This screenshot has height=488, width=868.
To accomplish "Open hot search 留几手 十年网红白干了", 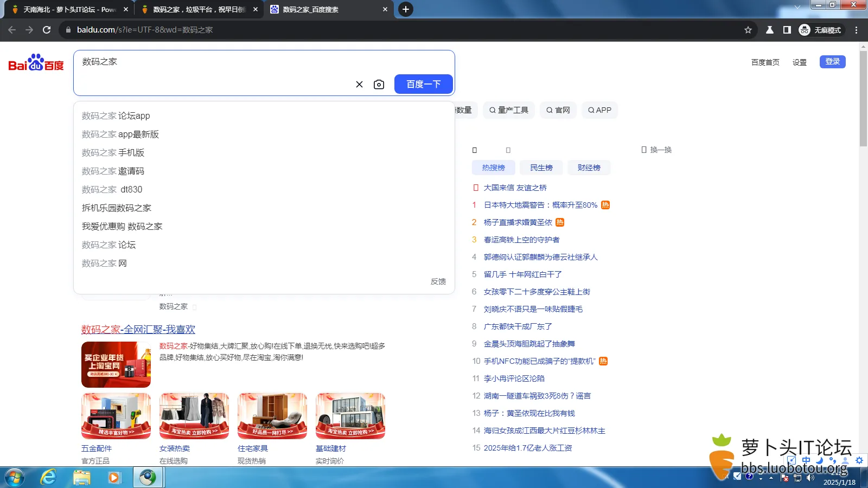I will pos(522,274).
